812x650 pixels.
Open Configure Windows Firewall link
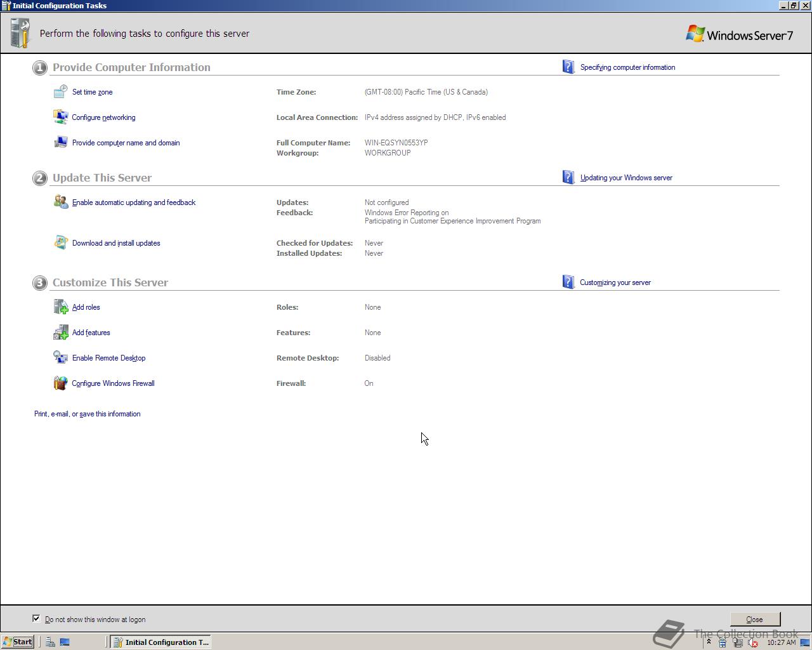[x=113, y=383]
